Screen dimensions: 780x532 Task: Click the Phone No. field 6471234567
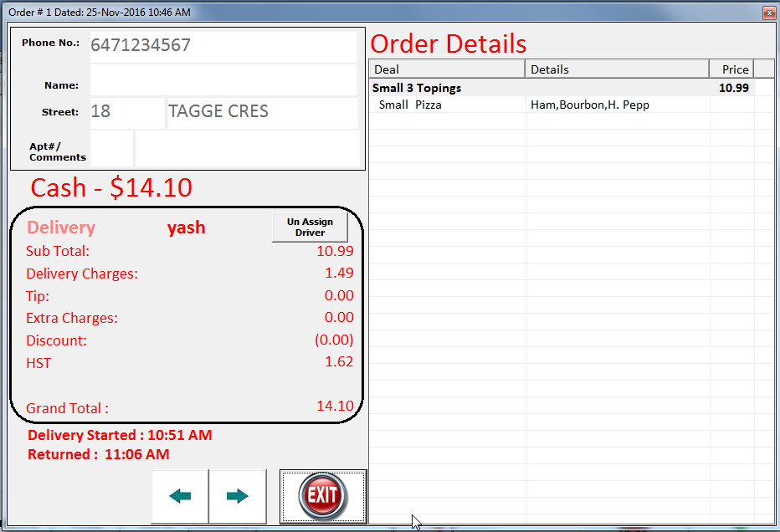coord(223,47)
